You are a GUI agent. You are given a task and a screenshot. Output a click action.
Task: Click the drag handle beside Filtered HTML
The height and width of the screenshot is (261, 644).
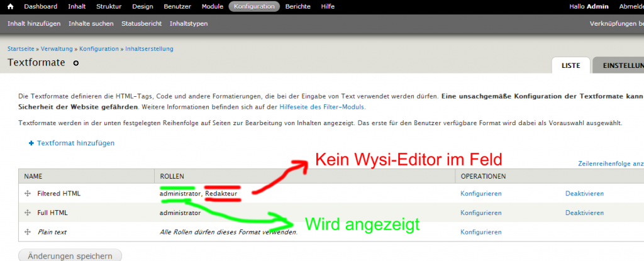[x=28, y=194]
